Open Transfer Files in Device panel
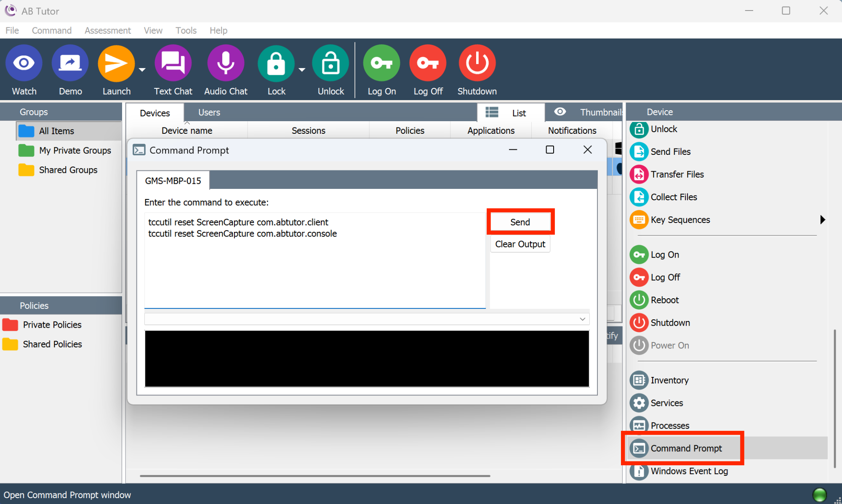The height and width of the screenshot is (504, 842). pos(677,174)
